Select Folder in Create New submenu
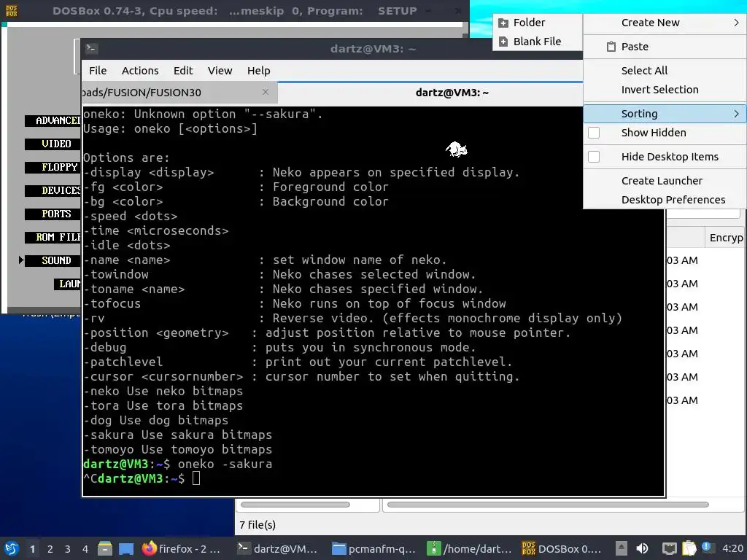 click(537, 23)
